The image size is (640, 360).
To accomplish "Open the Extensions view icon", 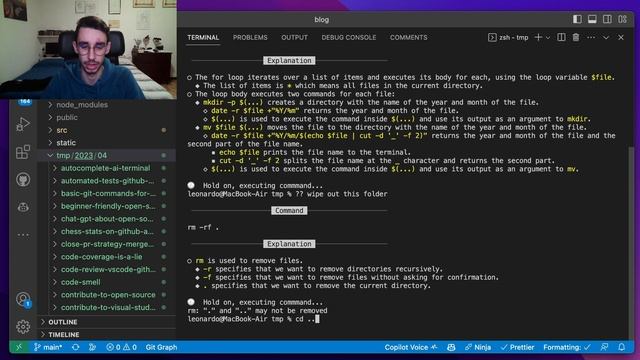I will tap(23, 152).
